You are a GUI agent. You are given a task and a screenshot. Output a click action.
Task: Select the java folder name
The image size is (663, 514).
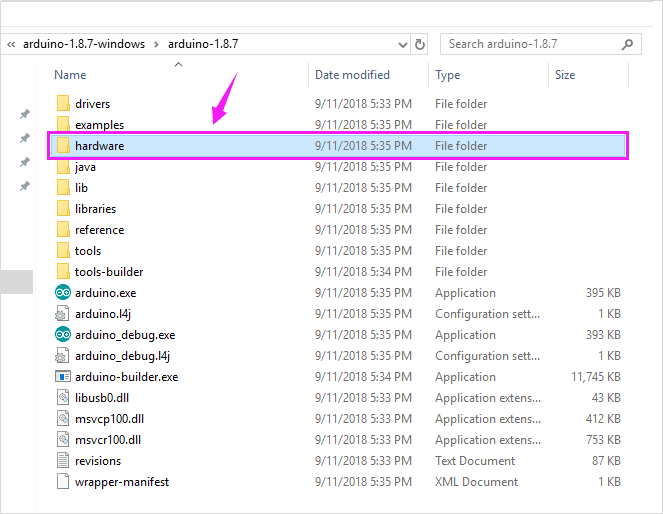(x=85, y=167)
